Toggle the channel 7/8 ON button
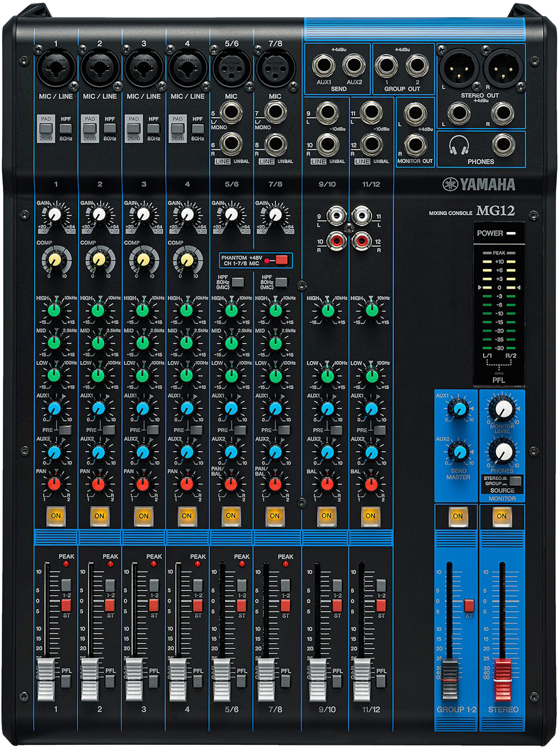 (275, 515)
